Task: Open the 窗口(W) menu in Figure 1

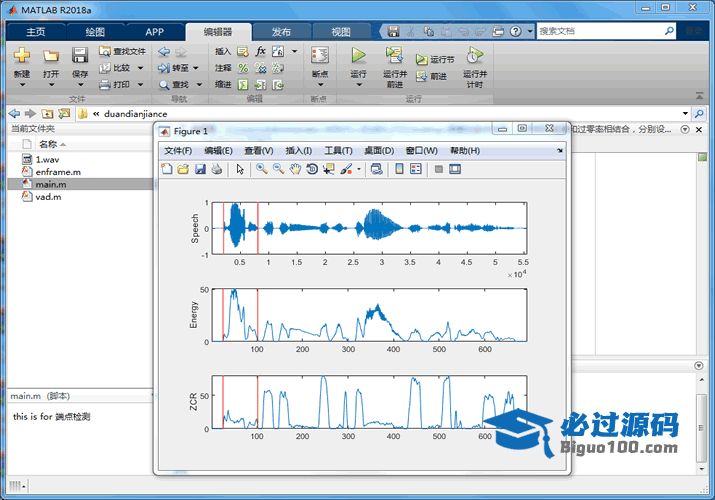Action: [x=421, y=151]
